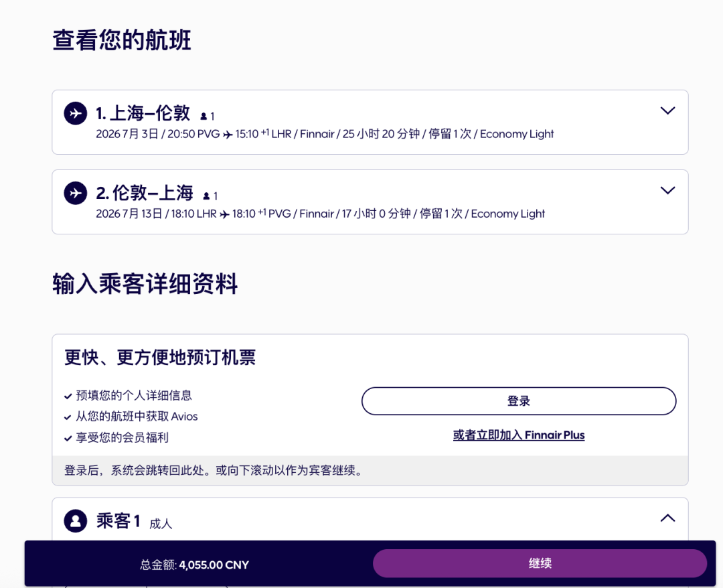Click the 登录 button
The height and width of the screenshot is (588, 723).
pyautogui.click(x=519, y=400)
